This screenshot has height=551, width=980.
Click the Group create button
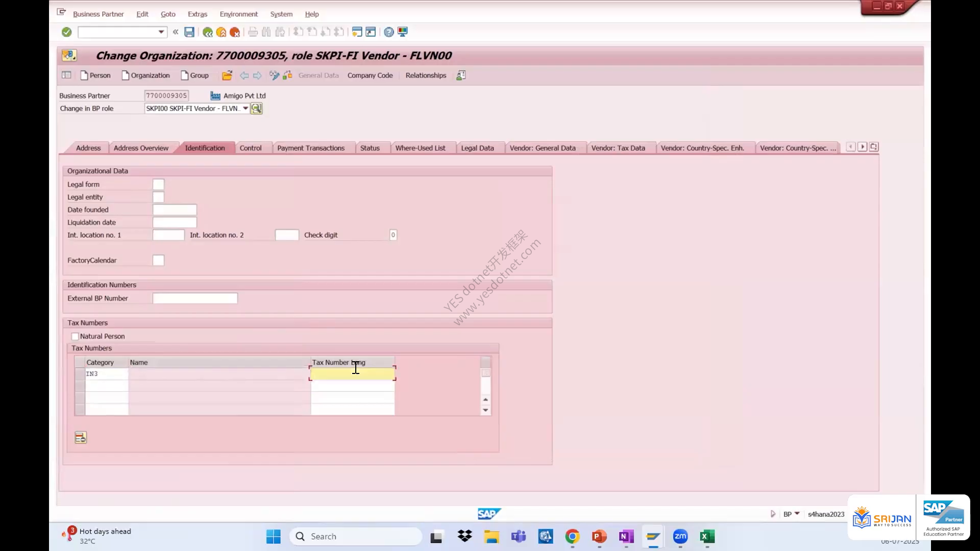tap(194, 76)
